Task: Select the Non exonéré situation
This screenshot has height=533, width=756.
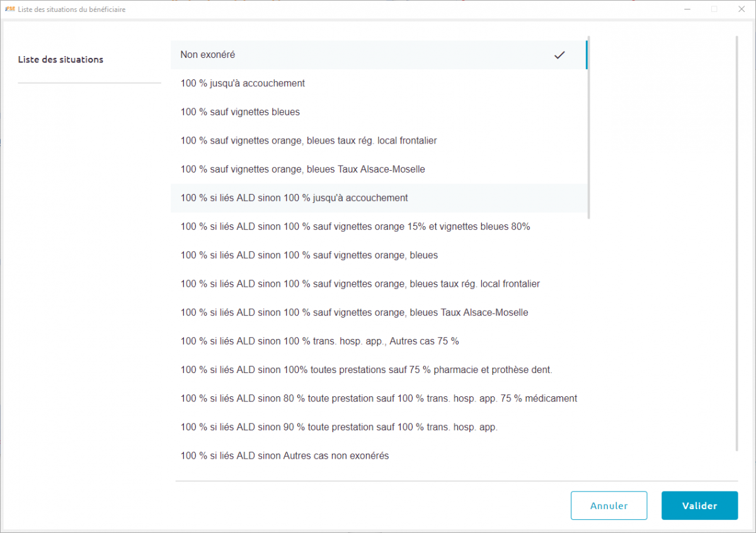Action: click(x=379, y=55)
